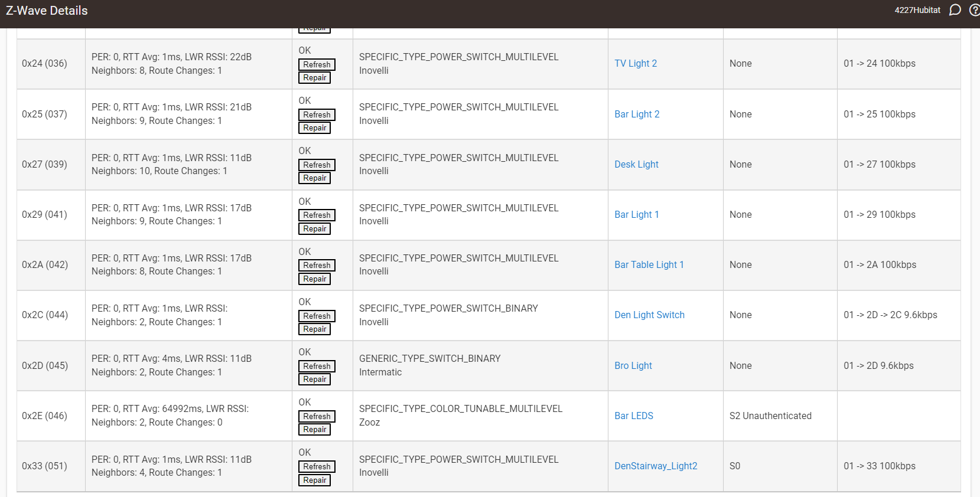Select route text 01 -> 24 100kbps
980x497 pixels.
(x=880, y=63)
